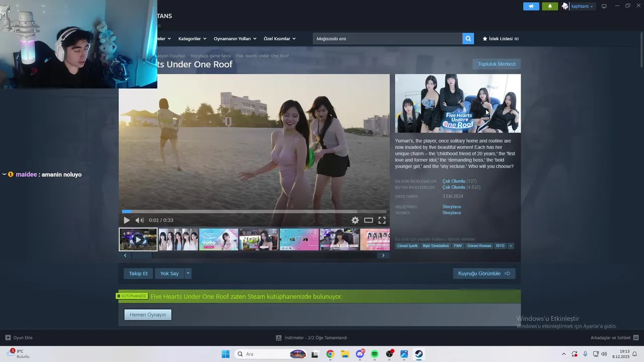Click Çok Olumlu recent reviews link

pyautogui.click(x=454, y=181)
